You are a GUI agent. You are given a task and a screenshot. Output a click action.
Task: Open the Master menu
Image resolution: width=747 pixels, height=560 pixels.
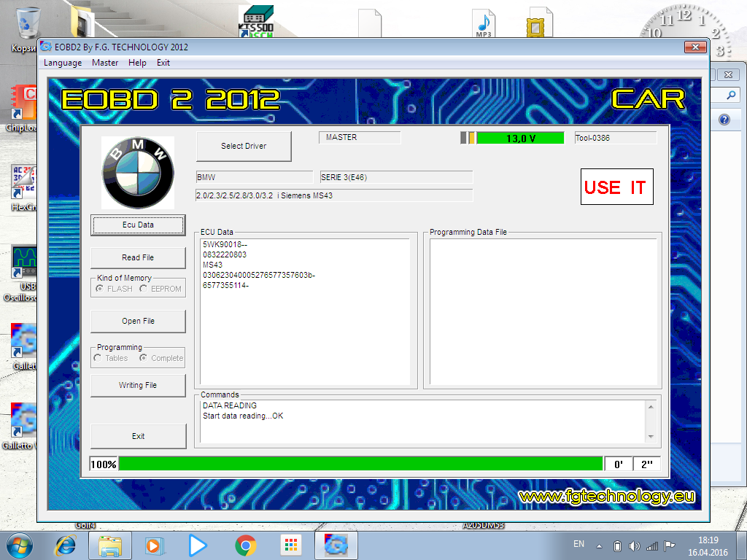pyautogui.click(x=105, y=63)
